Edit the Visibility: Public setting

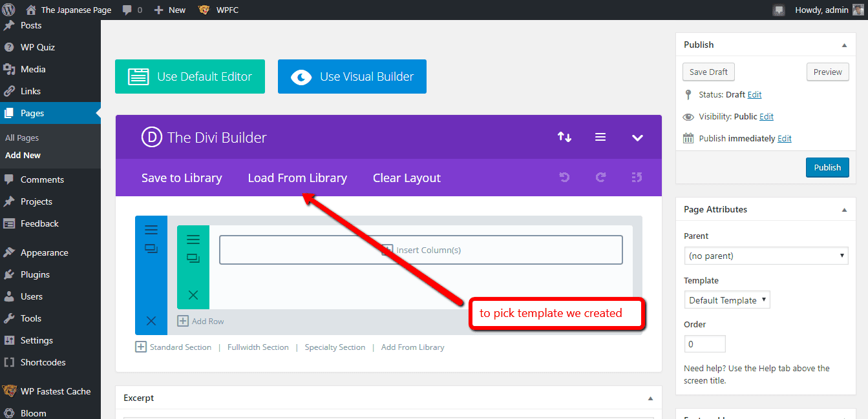[767, 116]
